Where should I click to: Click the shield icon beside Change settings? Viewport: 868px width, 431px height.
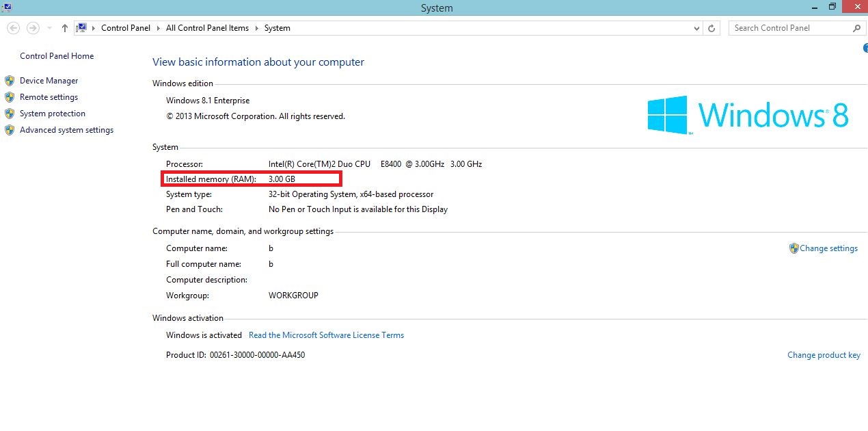coord(794,248)
